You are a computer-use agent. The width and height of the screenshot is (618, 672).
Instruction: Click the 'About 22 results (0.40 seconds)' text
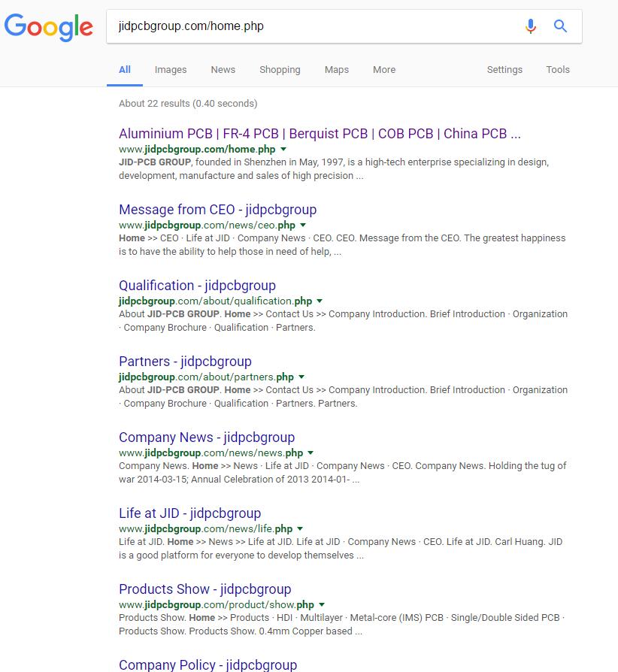point(188,103)
